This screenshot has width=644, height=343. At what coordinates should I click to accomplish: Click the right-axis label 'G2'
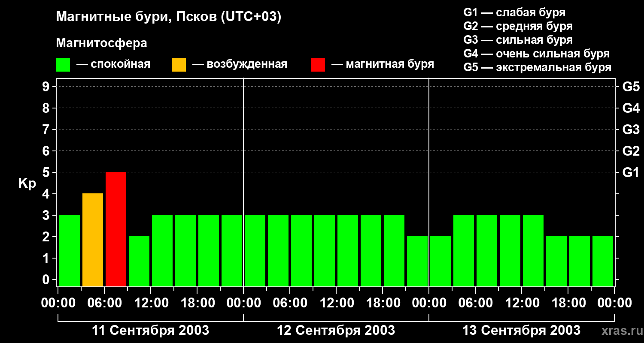pyautogui.click(x=631, y=151)
